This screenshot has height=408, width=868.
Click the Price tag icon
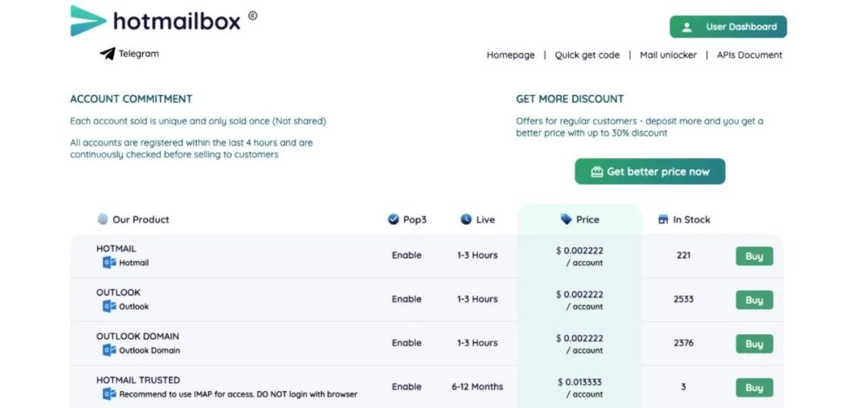tap(567, 219)
